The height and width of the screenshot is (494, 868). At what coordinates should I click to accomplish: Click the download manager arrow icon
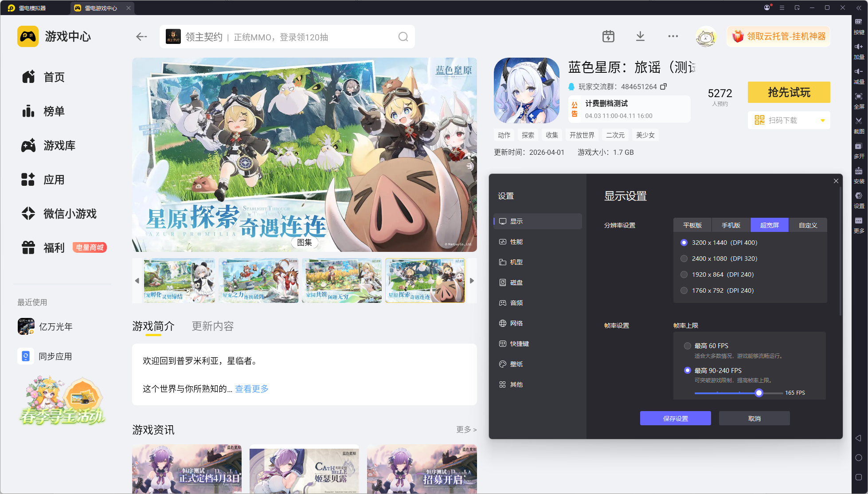pos(640,36)
